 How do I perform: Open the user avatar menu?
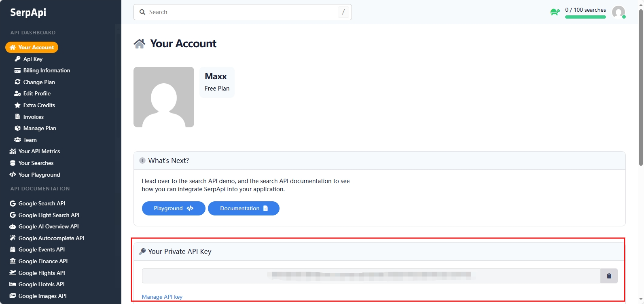(x=619, y=12)
